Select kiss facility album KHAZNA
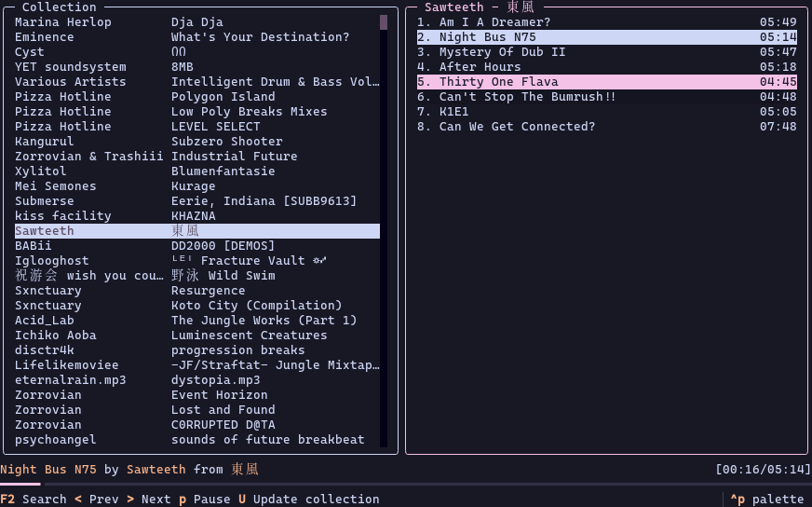Viewport: 812px width, 507px height. 196,216
